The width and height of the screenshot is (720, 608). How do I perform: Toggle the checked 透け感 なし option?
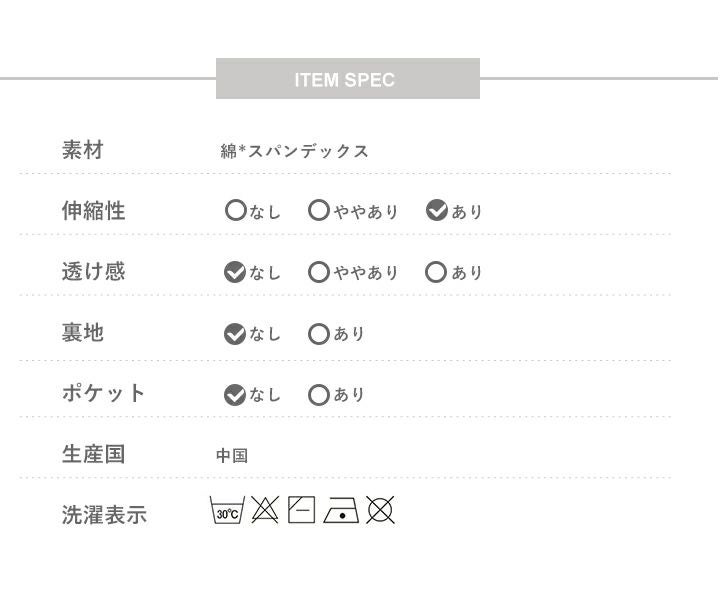(x=235, y=272)
